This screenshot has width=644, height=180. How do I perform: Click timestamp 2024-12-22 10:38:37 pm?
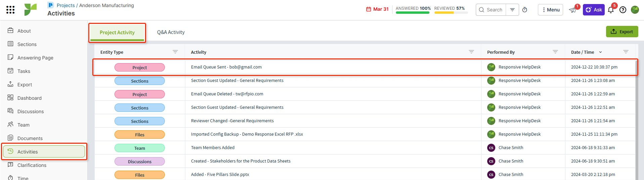click(594, 67)
